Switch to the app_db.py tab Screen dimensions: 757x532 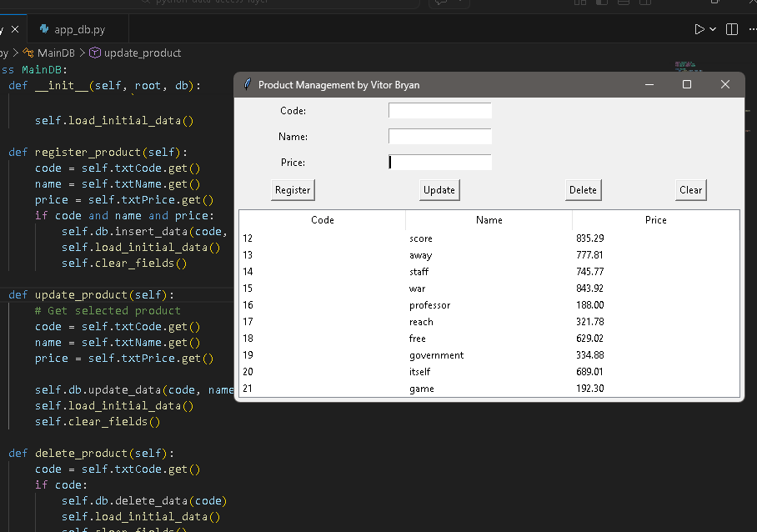80,29
